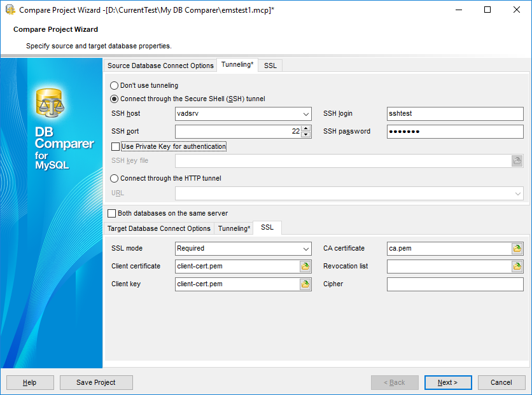Click the wizard title bar app icon

click(10, 10)
